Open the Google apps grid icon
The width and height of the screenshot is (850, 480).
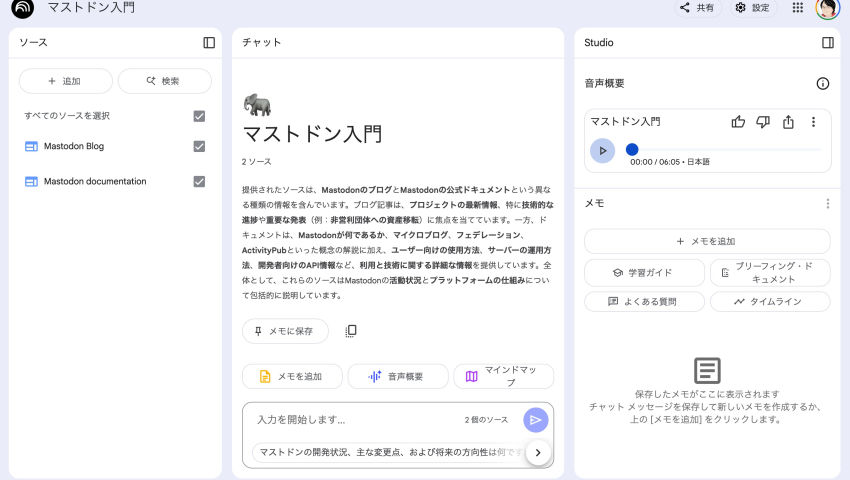[x=797, y=8]
